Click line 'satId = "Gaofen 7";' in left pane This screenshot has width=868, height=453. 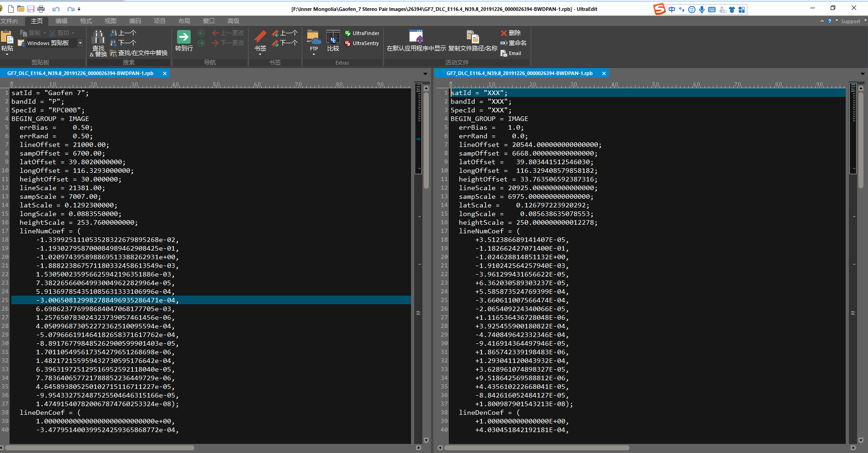coord(50,93)
